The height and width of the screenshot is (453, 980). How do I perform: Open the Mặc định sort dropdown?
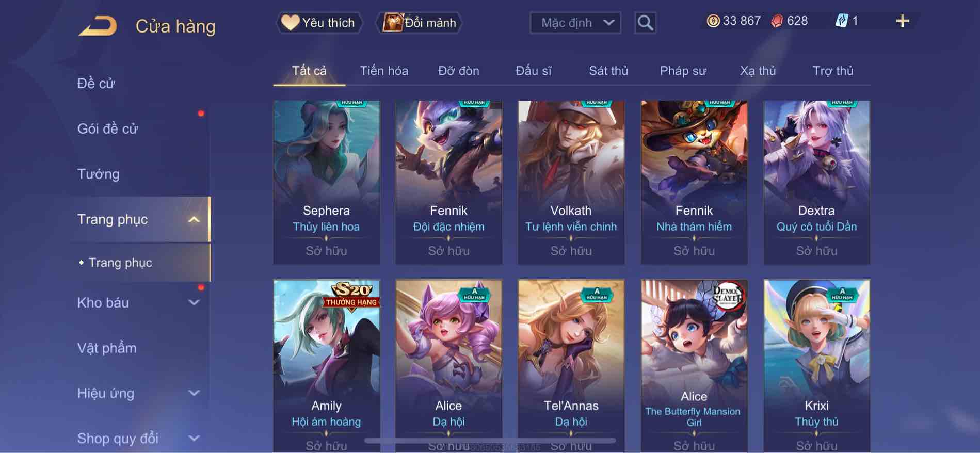click(x=575, y=23)
